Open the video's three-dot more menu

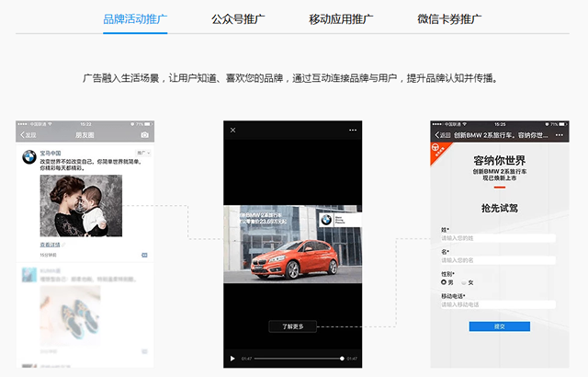pyautogui.click(x=352, y=131)
